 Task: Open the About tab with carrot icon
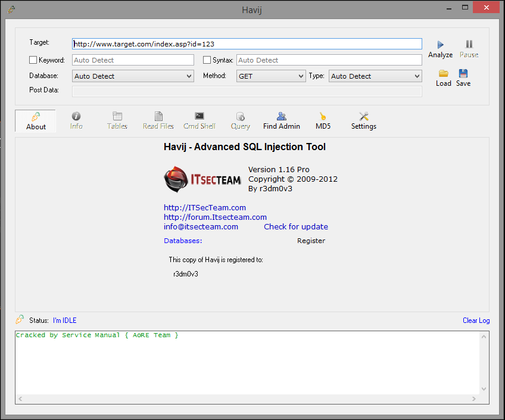coord(36,121)
